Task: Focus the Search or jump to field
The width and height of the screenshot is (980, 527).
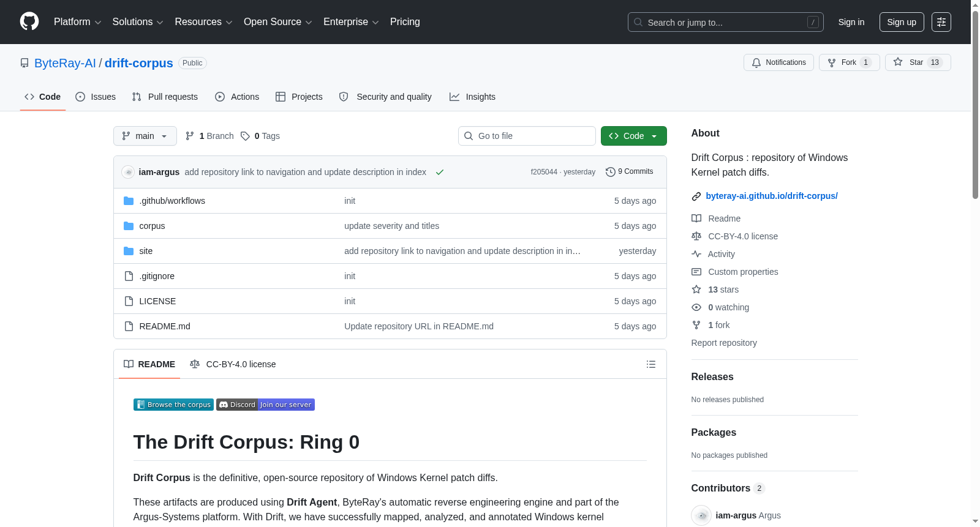Action: pyautogui.click(x=726, y=22)
